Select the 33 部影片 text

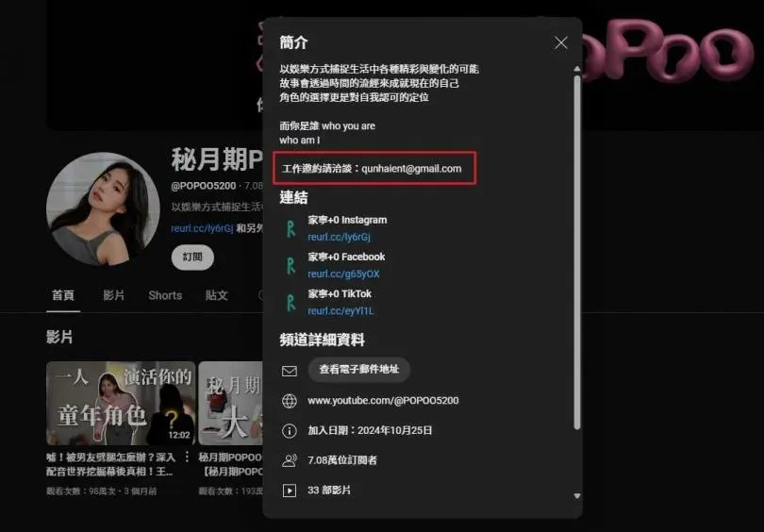(329, 490)
